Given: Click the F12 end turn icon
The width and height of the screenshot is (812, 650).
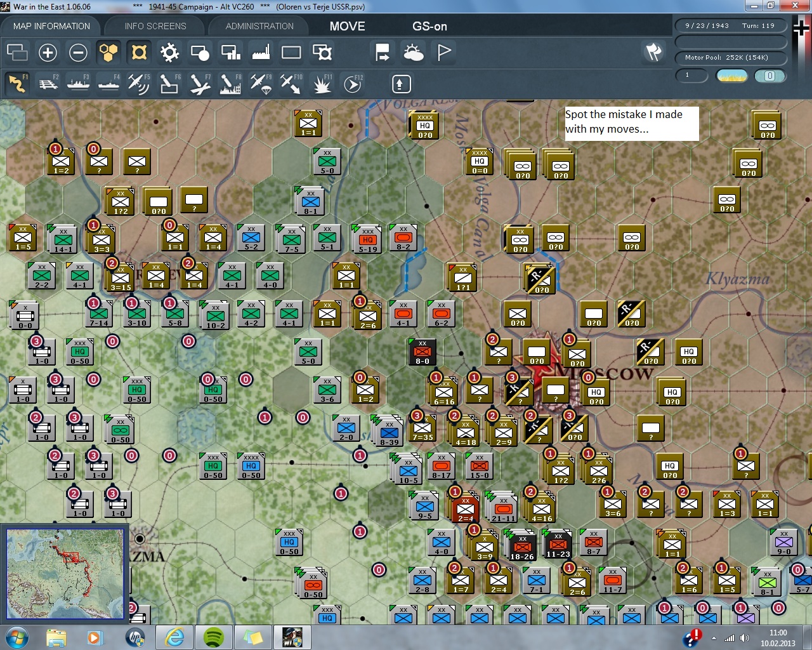Looking at the screenshot, I should coord(352,83).
